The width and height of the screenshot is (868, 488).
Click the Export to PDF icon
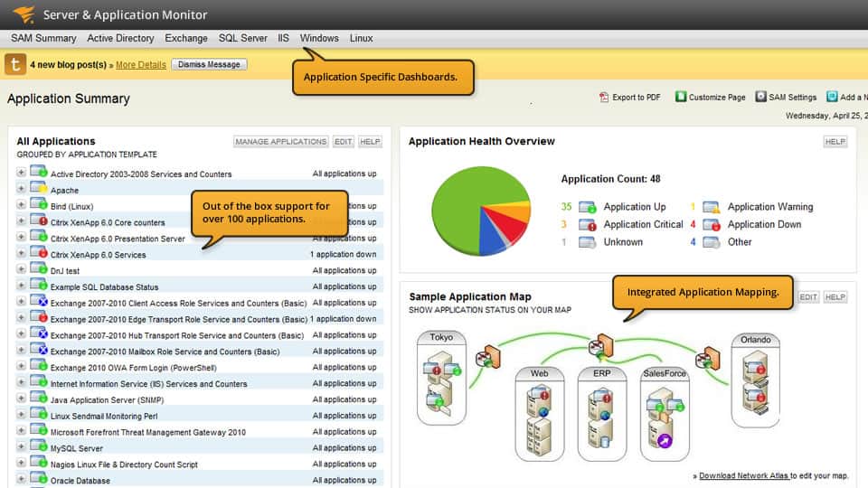[603, 98]
